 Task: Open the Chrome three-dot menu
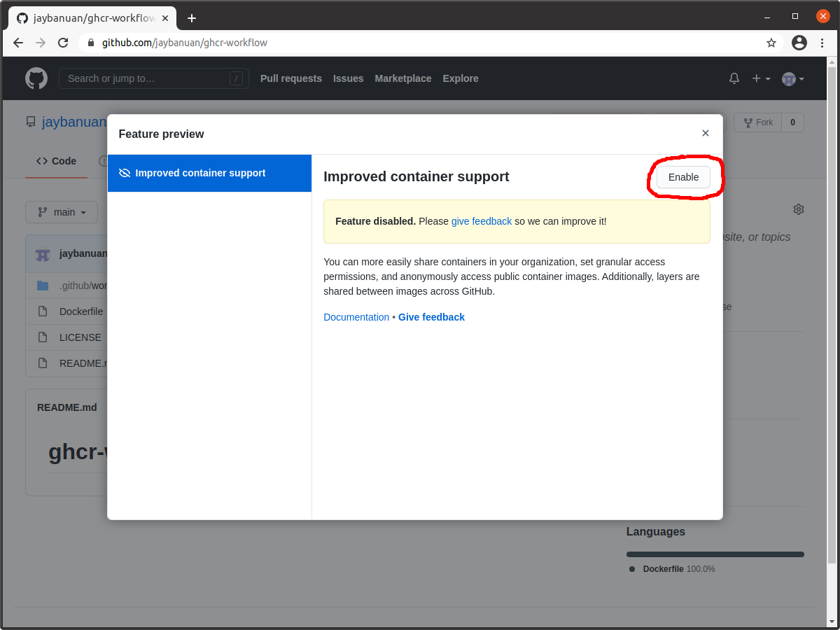(822, 43)
